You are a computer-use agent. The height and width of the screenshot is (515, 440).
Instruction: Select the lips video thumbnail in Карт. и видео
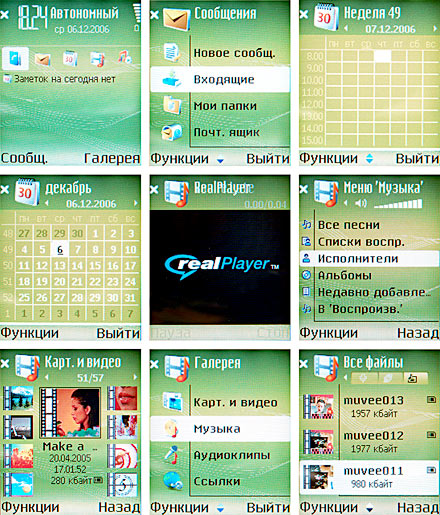coord(122,398)
